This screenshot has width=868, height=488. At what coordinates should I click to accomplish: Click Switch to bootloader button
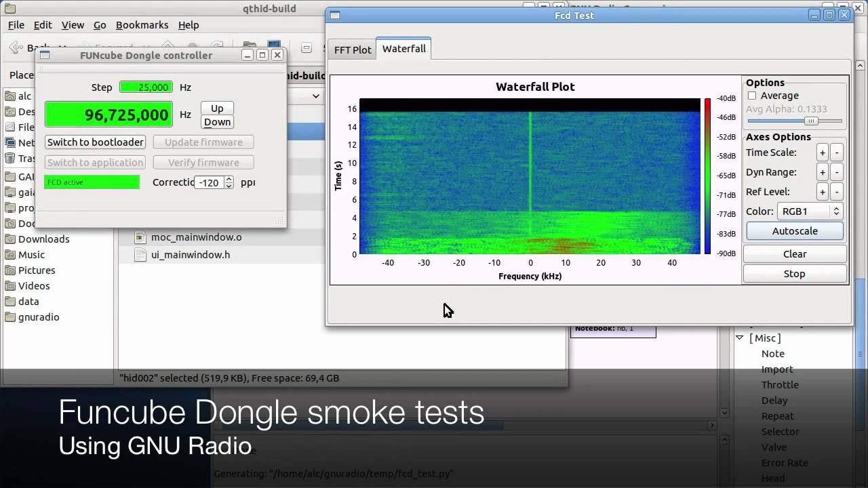[x=95, y=142]
